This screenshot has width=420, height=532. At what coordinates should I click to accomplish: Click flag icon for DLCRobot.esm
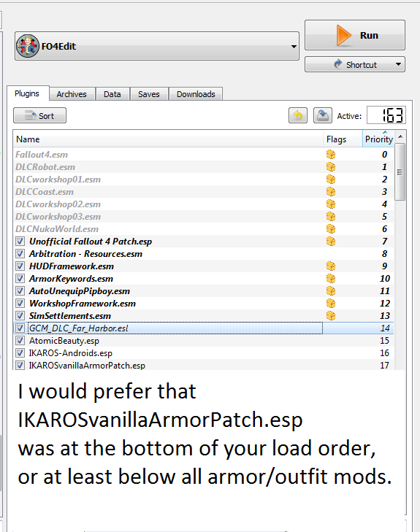pyautogui.click(x=331, y=167)
